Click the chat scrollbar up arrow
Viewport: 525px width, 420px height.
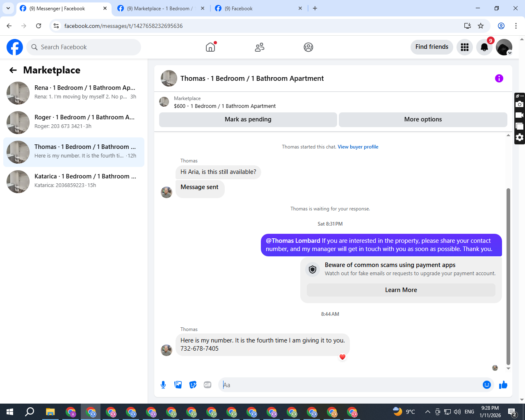[509, 135]
